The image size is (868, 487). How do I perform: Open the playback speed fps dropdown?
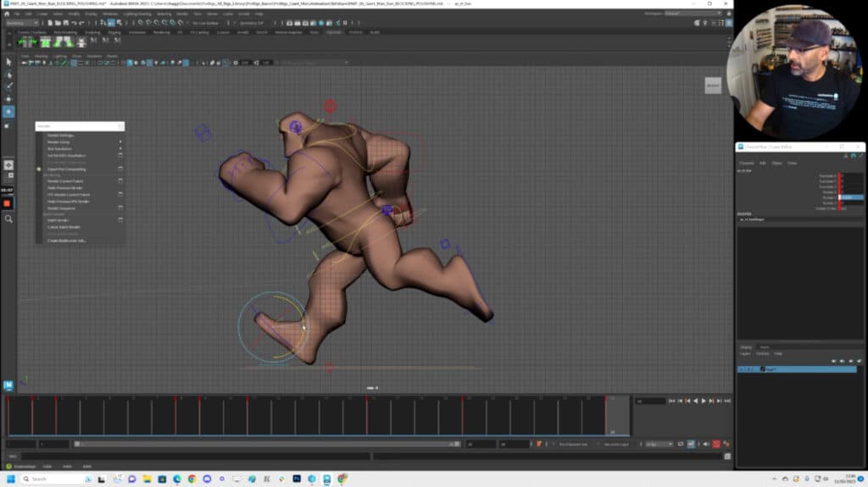tap(659, 444)
